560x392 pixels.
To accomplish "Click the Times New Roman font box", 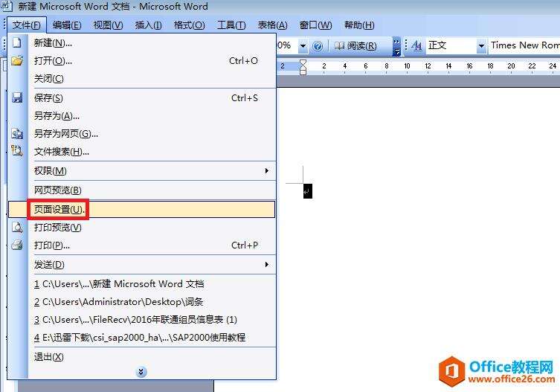I will [524, 45].
